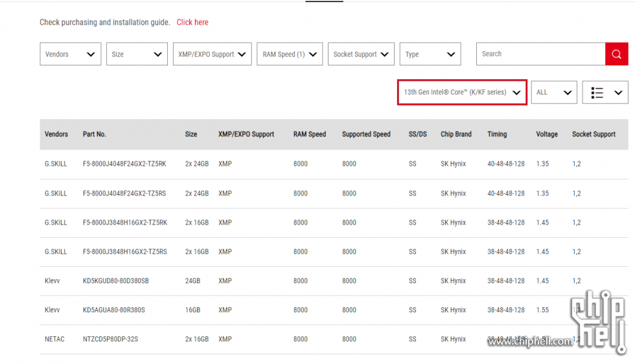Click the 1.55 voltage value
The height and width of the screenshot is (364, 635).
pyautogui.click(x=542, y=310)
